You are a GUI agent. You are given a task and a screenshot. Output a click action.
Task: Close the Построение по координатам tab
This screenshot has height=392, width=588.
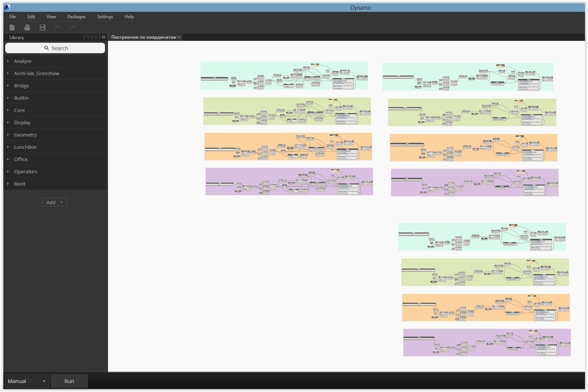(x=179, y=37)
